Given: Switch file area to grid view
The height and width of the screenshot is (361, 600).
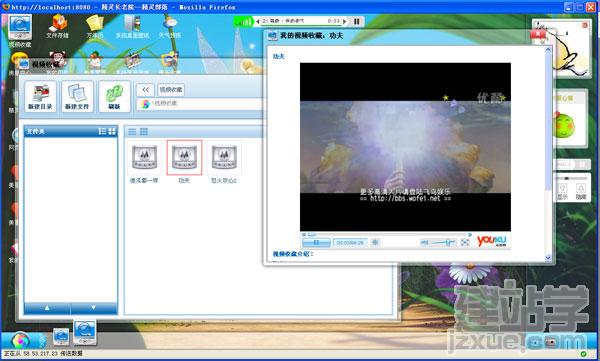Looking at the screenshot, I should click(x=144, y=132).
